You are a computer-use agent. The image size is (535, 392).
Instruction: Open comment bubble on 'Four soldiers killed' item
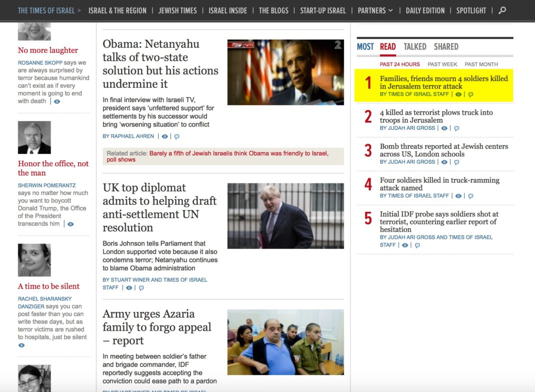tap(470, 196)
